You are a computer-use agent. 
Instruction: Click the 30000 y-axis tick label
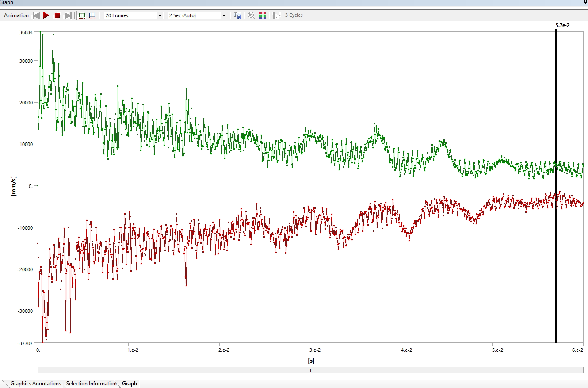tap(26, 61)
